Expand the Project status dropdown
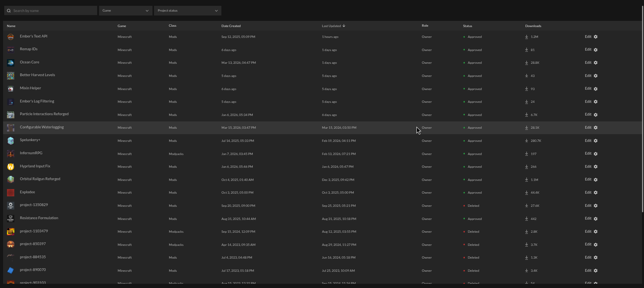The width and height of the screenshot is (644, 288). point(188,10)
